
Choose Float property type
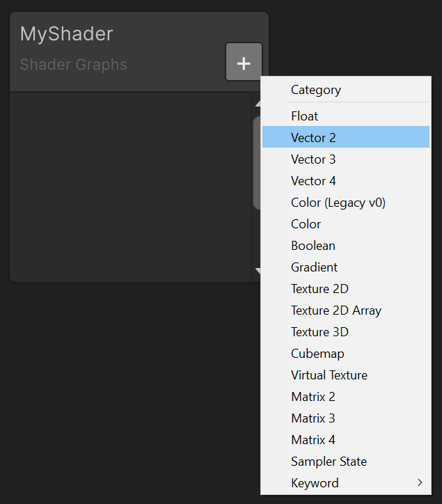click(x=305, y=116)
